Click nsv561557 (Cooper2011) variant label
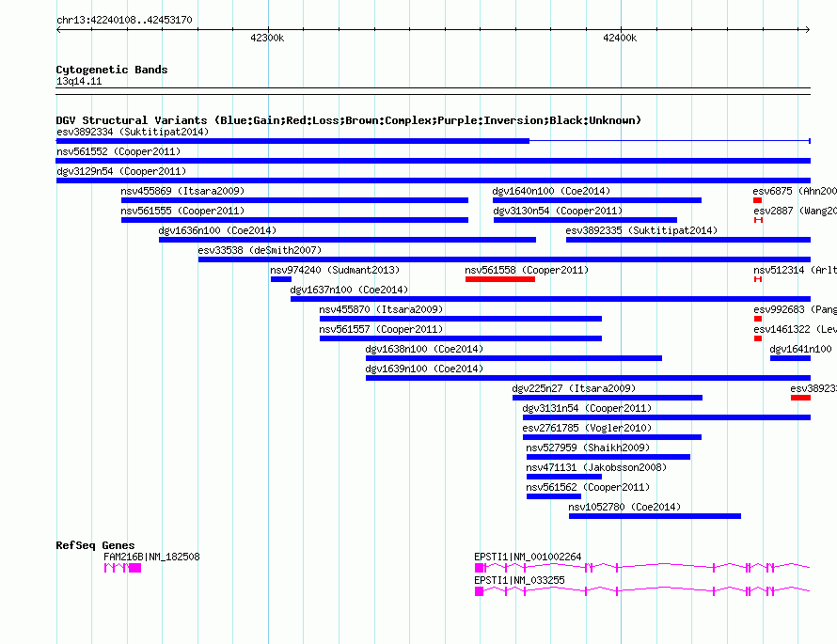This screenshot has width=837, height=644. pos(381,329)
